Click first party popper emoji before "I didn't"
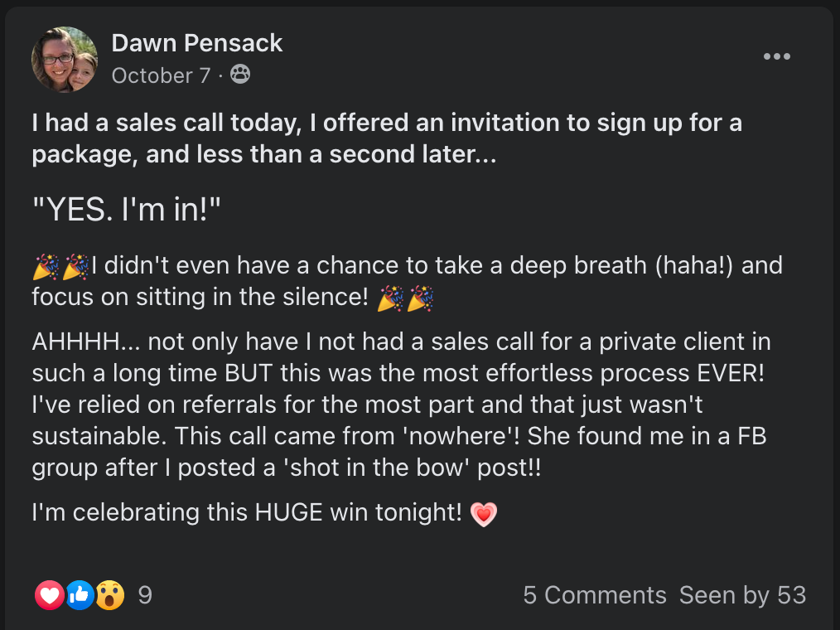840x630 pixels. tap(46, 267)
